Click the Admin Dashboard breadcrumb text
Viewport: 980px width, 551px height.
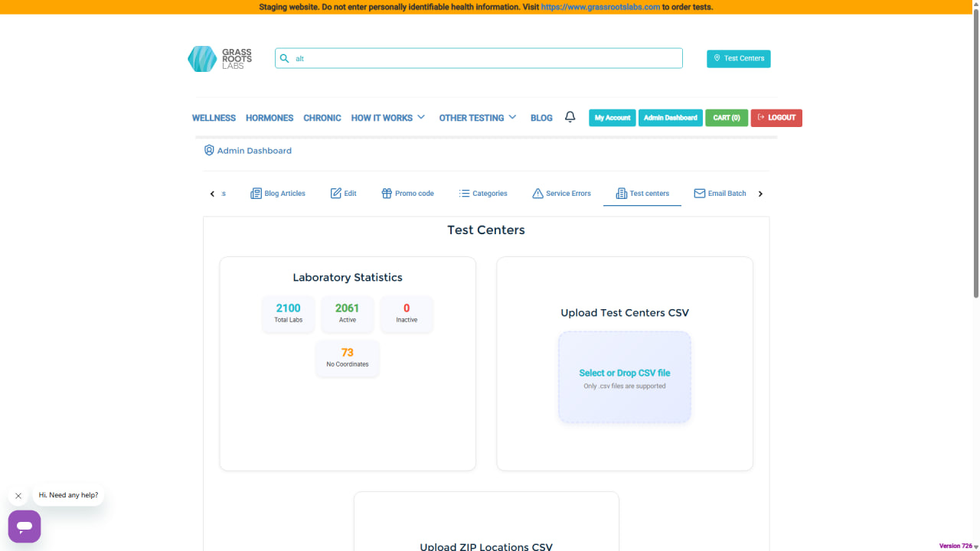254,151
